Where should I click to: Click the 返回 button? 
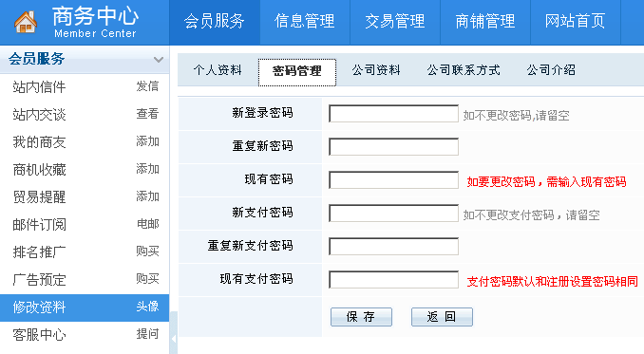(442, 317)
